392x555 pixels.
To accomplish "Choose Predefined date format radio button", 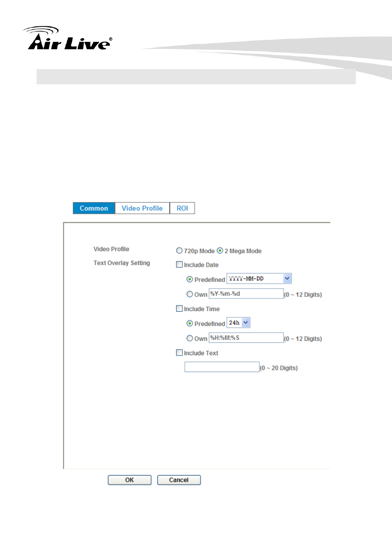I will pyautogui.click(x=189, y=279).
